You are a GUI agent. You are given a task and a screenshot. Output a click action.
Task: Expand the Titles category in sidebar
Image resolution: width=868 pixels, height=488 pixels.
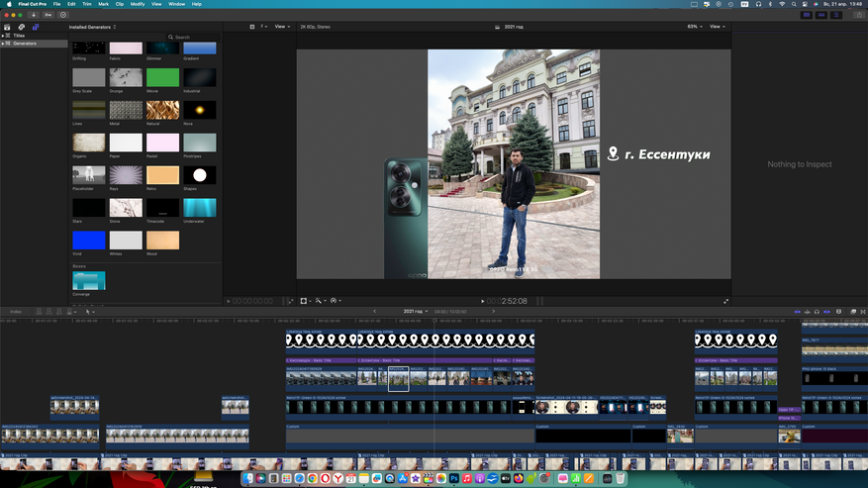5,36
